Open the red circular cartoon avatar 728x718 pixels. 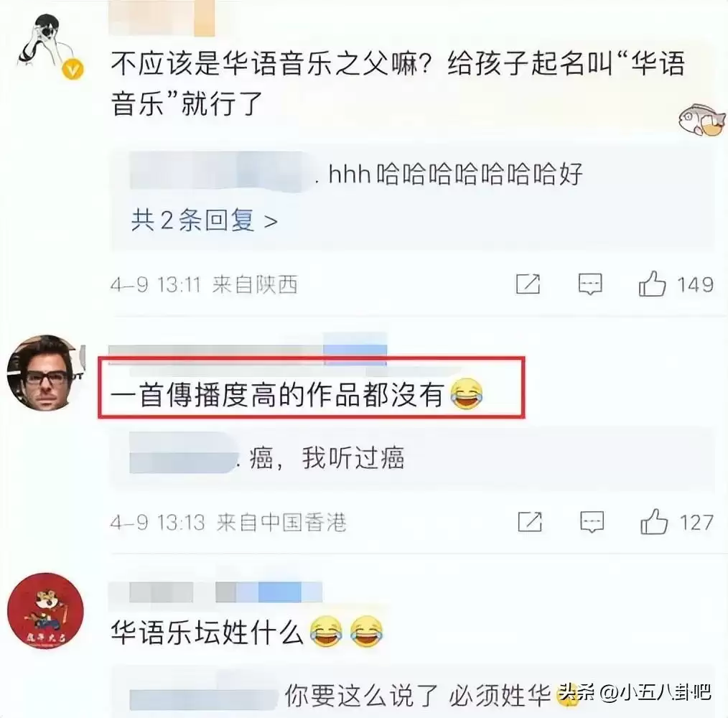[x=45, y=611]
